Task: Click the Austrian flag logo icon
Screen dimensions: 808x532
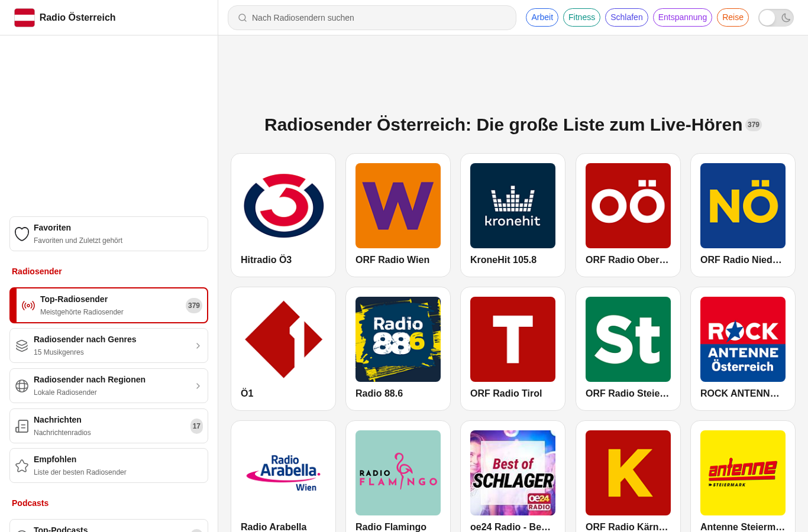Action: (25, 18)
